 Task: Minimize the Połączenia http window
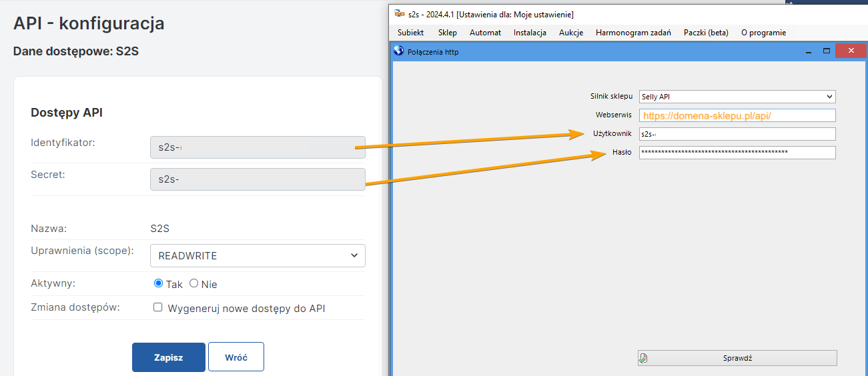click(808, 51)
